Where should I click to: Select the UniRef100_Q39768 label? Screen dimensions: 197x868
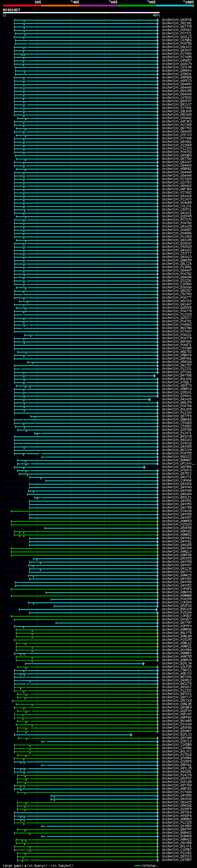(177, 430)
